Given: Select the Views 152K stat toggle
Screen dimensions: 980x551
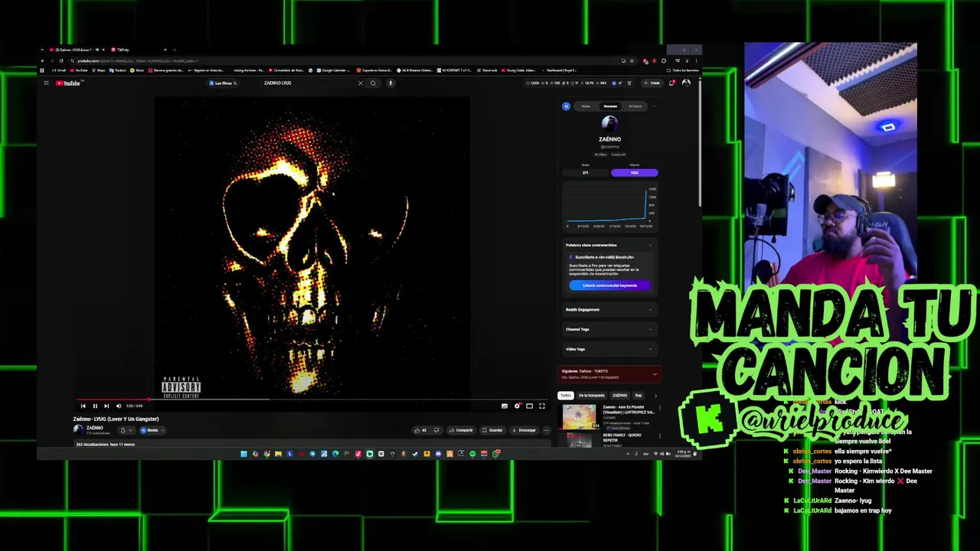Looking at the screenshot, I should coord(634,173).
